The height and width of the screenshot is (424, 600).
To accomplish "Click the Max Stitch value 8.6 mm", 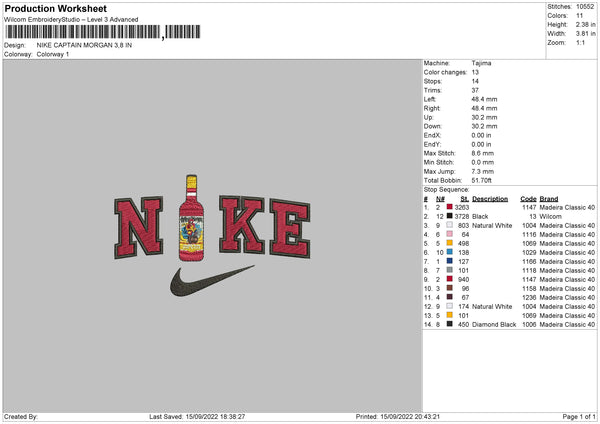I will pyautogui.click(x=483, y=153).
